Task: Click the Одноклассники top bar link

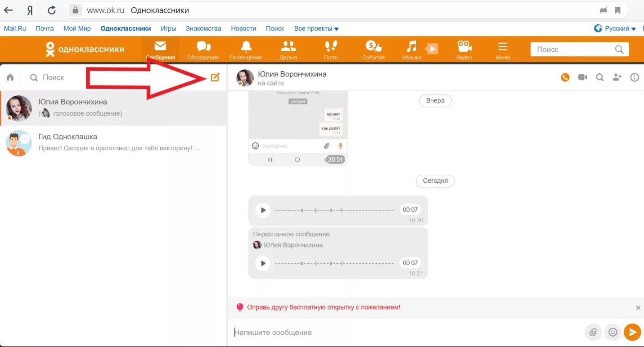Action: 126,28
